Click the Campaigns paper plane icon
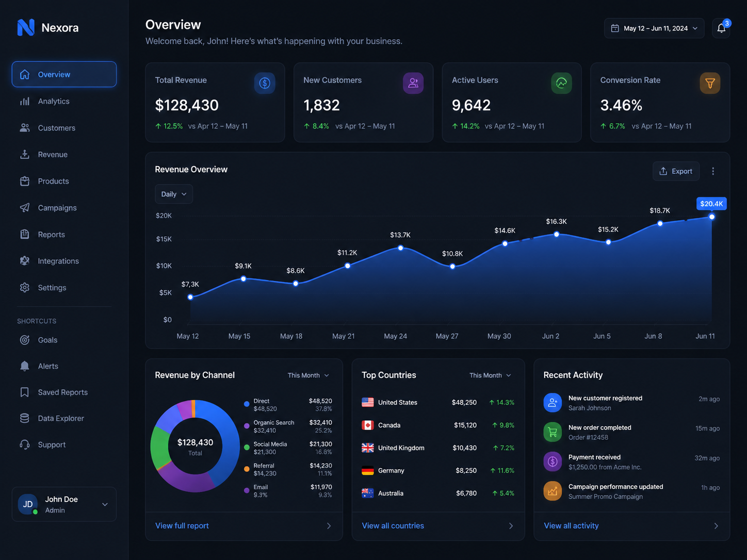The width and height of the screenshot is (747, 560). tap(24, 208)
